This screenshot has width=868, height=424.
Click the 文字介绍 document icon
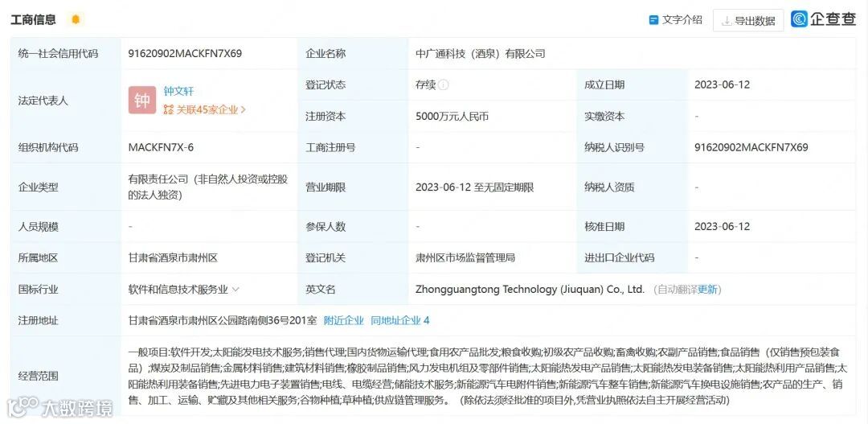[x=653, y=20]
